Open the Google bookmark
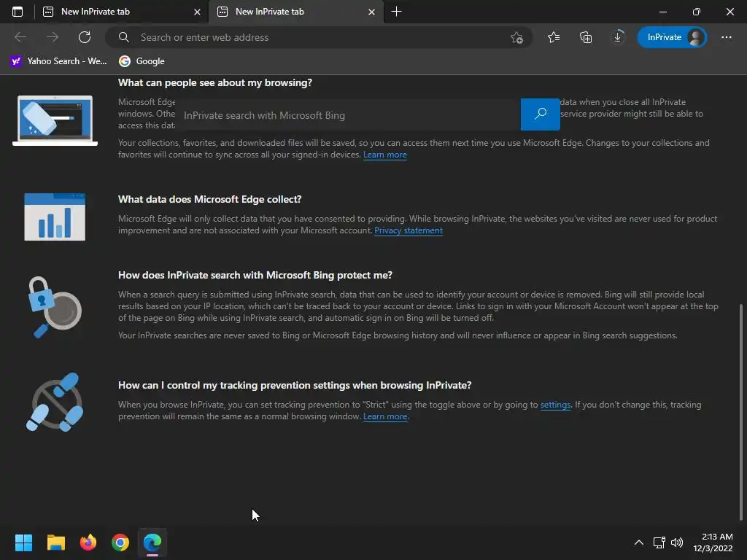Viewport: 747px width, 560px height. pos(142,61)
